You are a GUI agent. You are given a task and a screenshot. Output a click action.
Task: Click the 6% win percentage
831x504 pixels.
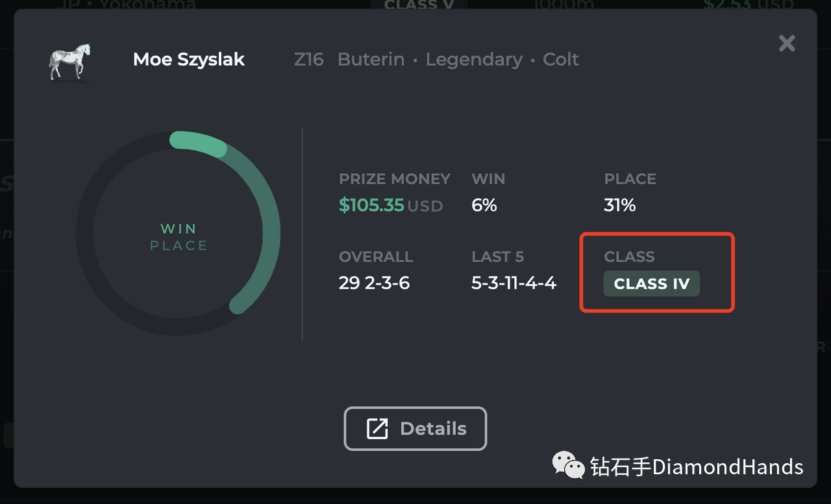(x=484, y=206)
